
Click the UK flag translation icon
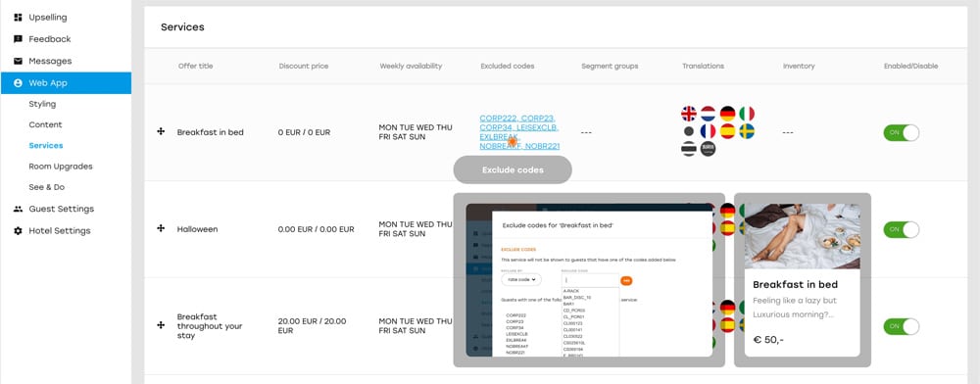tap(689, 114)
